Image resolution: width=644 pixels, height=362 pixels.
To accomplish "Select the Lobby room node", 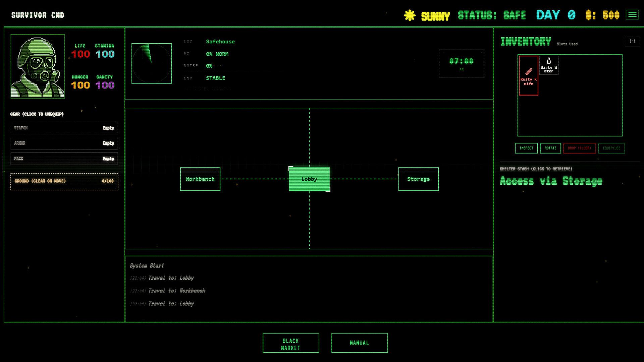I will coord(309,179).
